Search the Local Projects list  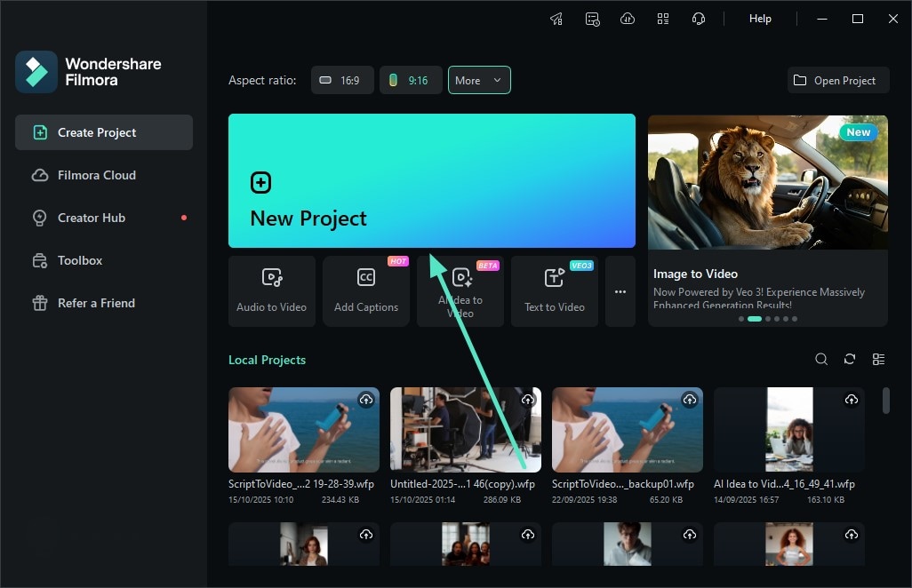[820, 359]
